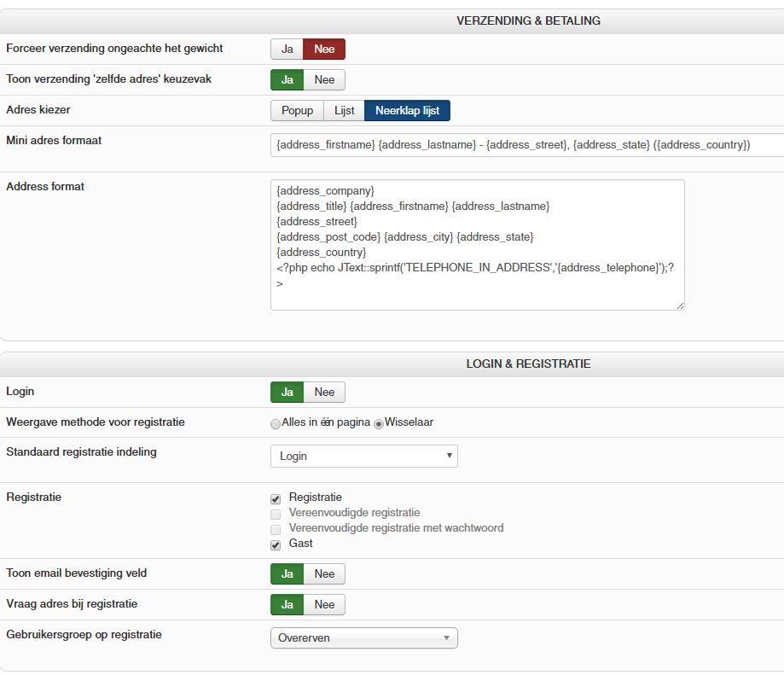The image size is (784, 675).
Task: Select Nee for 'Forceer verzending ongeachte het gewicht'
Action: (324, 49)
